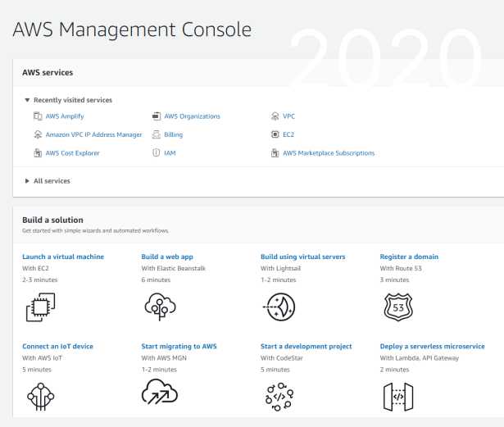This screenshot has height=427, width=504.
Task: Click the '6 minutes' text
Action: pyautogui.click(x=156, y=279)
